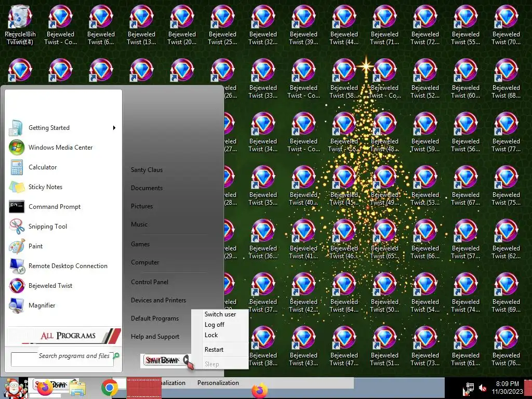The width and height of the screenshot is (532, 399).
Task: Open the Recycle Bin desktop icon
Action: pyautogui.click(x=20, y=25)
